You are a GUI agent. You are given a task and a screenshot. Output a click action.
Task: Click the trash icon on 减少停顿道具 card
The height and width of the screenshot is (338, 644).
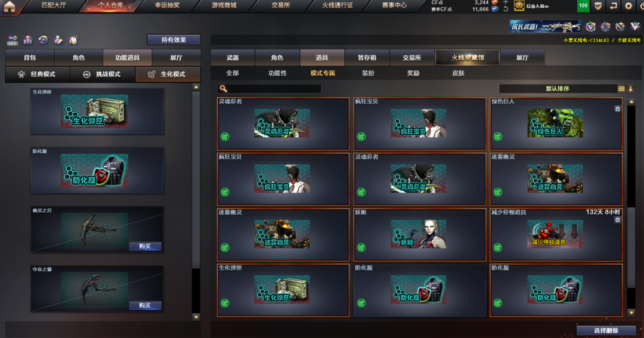[x=617, y=220]
